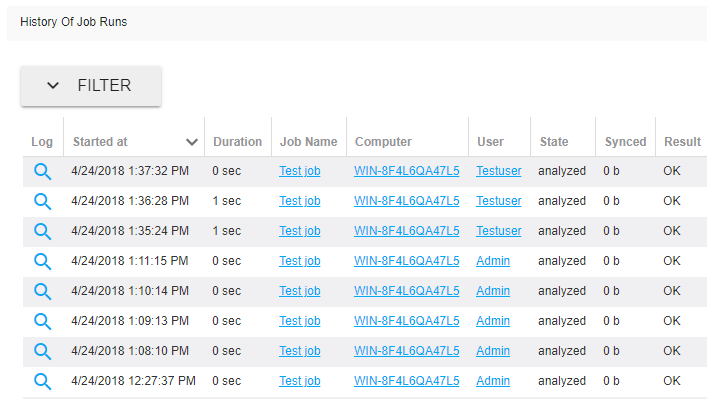
Task: Sort by Duration column header
Action: tap(237, 142)
